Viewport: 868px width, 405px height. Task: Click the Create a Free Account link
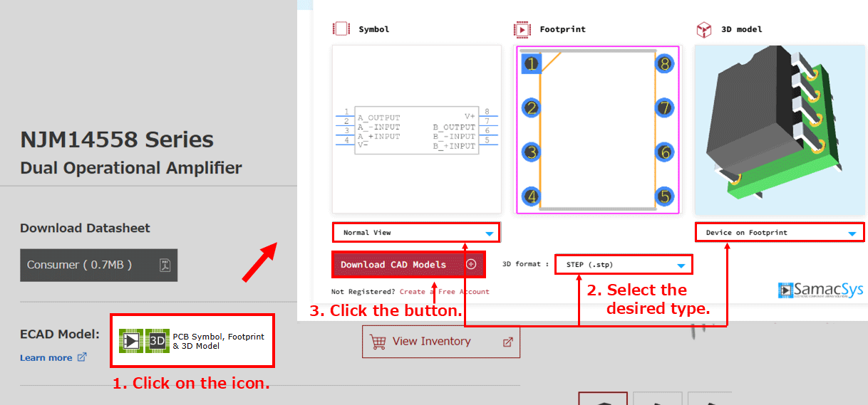[445, 292]
